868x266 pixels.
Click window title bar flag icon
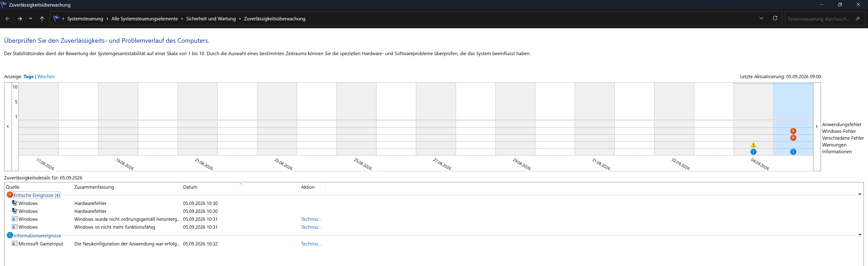(x=4, y=4)
